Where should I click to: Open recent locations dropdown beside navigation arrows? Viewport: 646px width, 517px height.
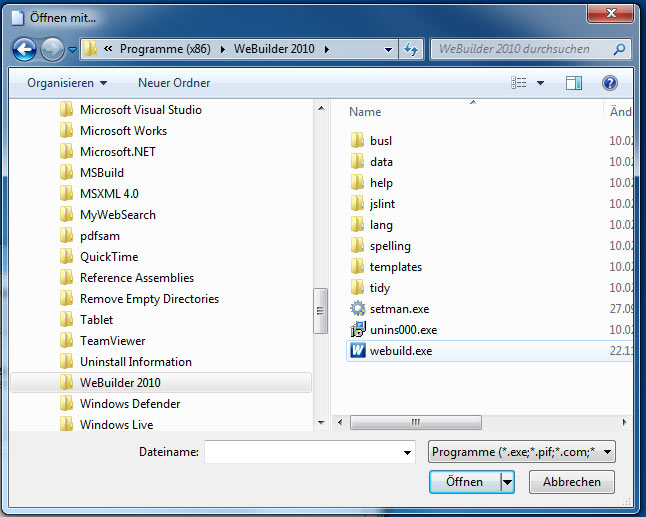[x=72, y=50]
